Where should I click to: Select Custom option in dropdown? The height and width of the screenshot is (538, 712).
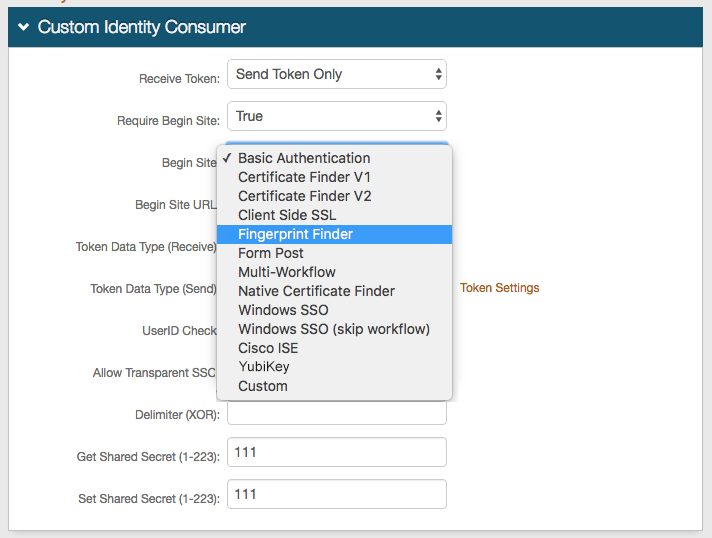point(263,386)
